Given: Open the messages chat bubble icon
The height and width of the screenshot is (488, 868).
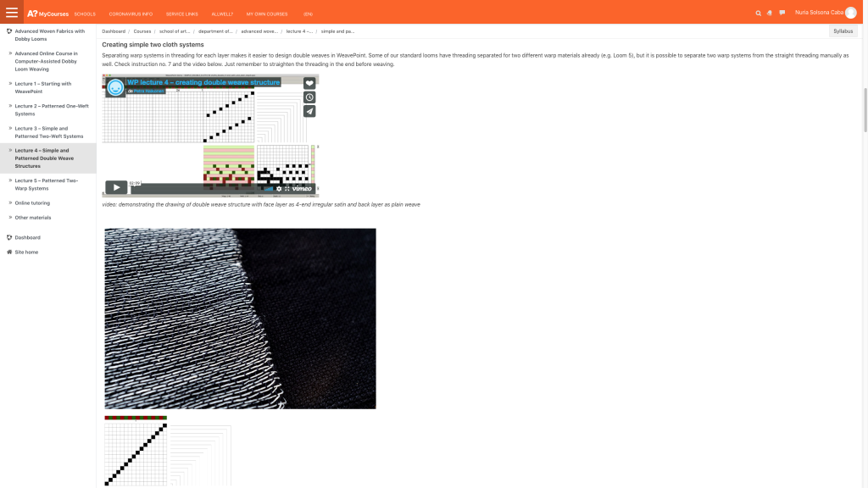Looking at the screenshot, I should (x=782, y=13).
